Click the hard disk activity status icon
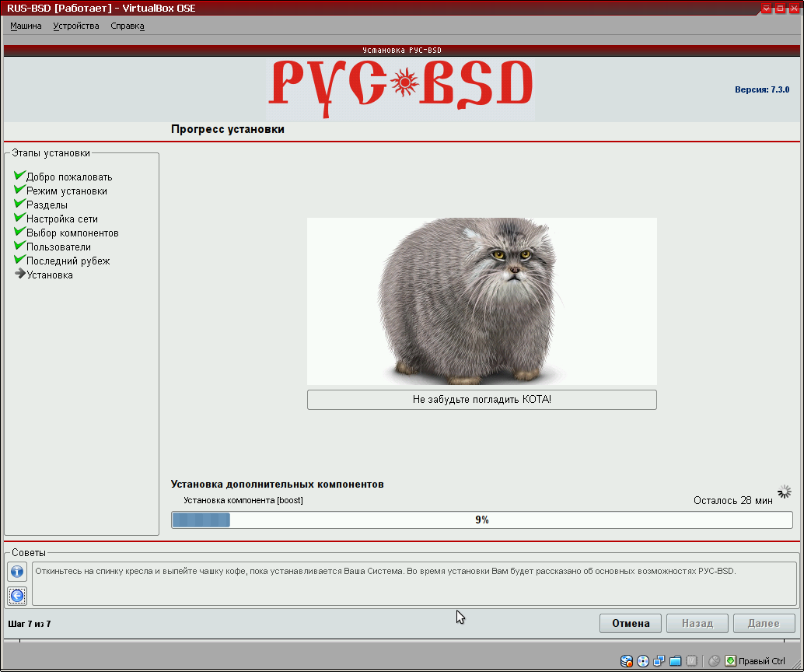Screen dimensions: 804x672 coord(626,660)
